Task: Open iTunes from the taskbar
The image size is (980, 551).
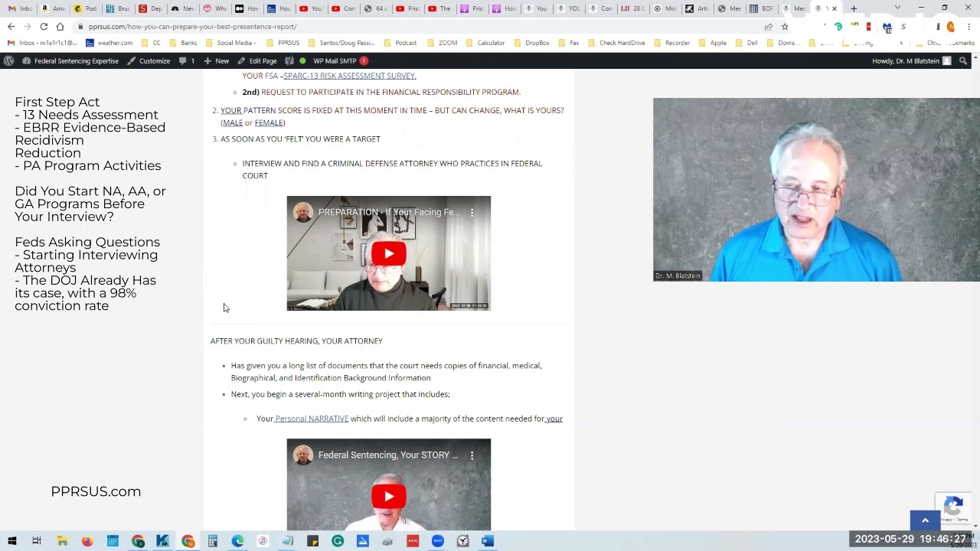Action: point(263,541)
